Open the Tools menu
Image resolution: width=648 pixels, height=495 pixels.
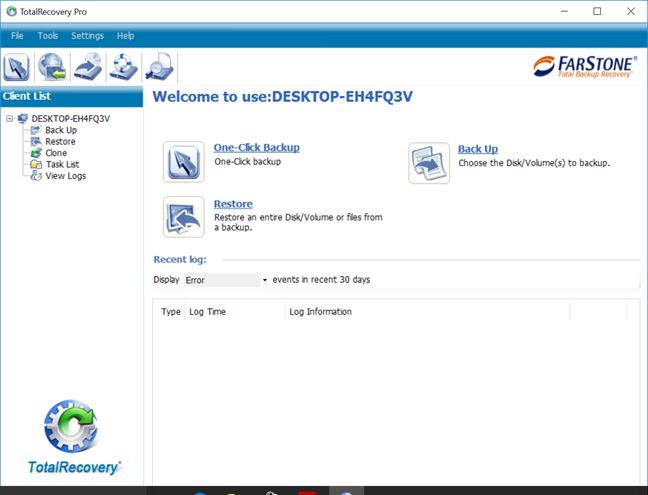[48, 36]
